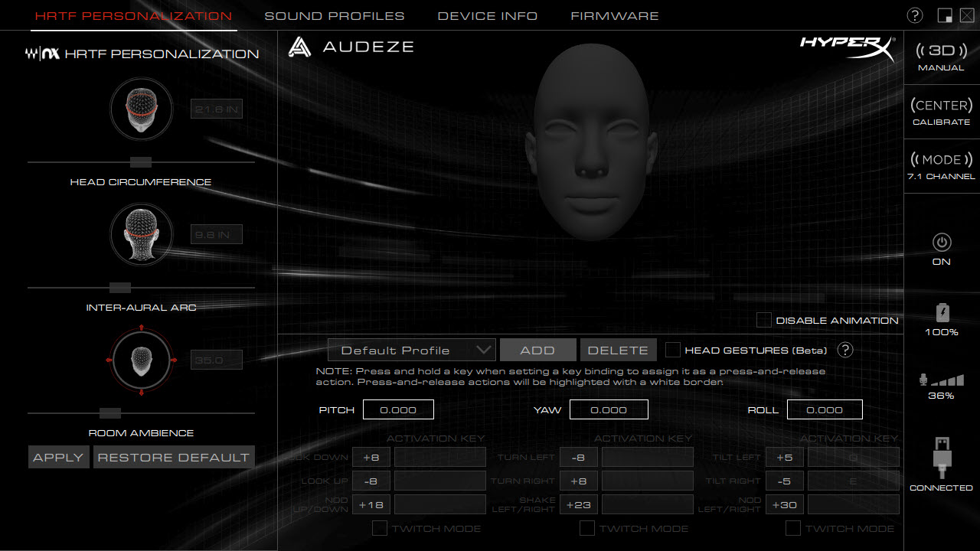Click the Look Up activation key field
Image resolution: width=980 pixels, height=551 pixels.
[x=440, y=481]
